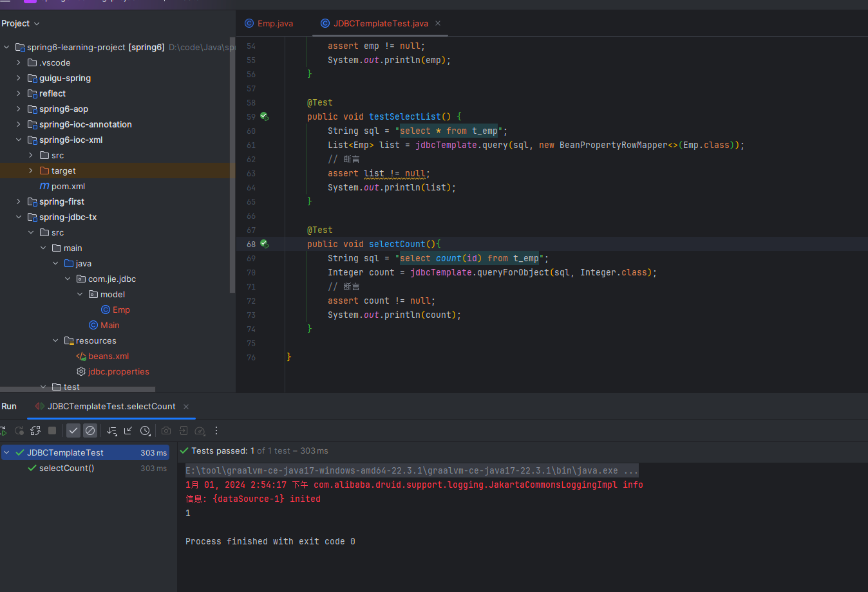Toggle auto-test rerun icon
The height and width of the screenshot is (592, 868).
tap(35, 430)
